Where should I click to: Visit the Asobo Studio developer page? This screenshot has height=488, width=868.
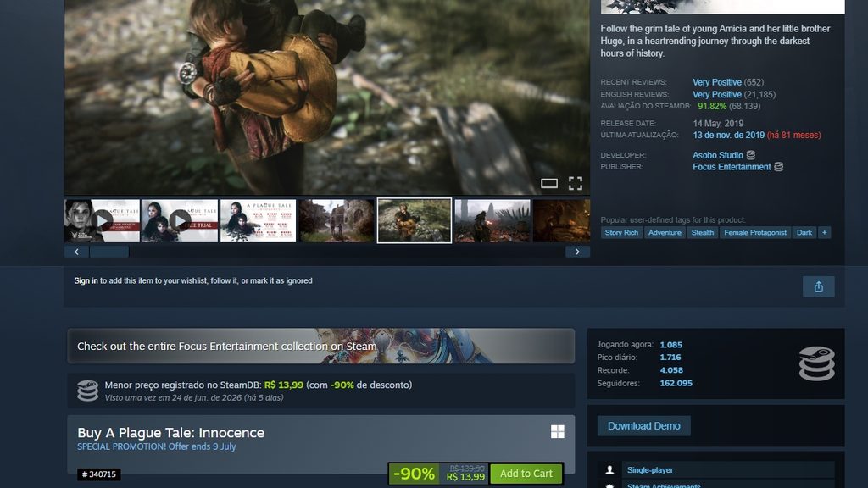point(717,155)
